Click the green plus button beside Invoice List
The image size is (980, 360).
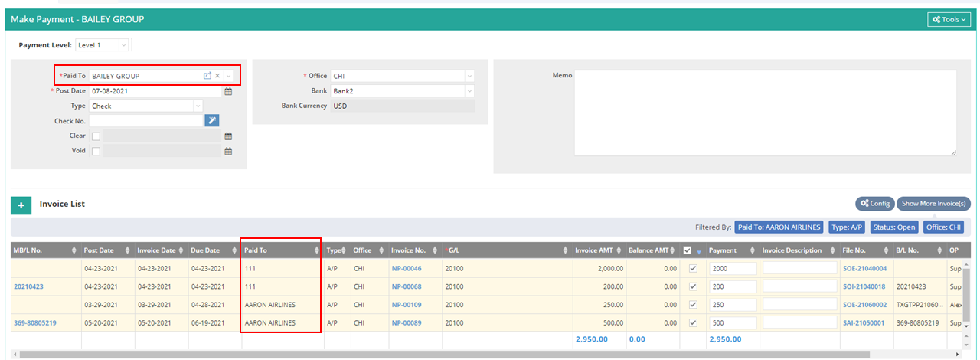pos(21,205)
